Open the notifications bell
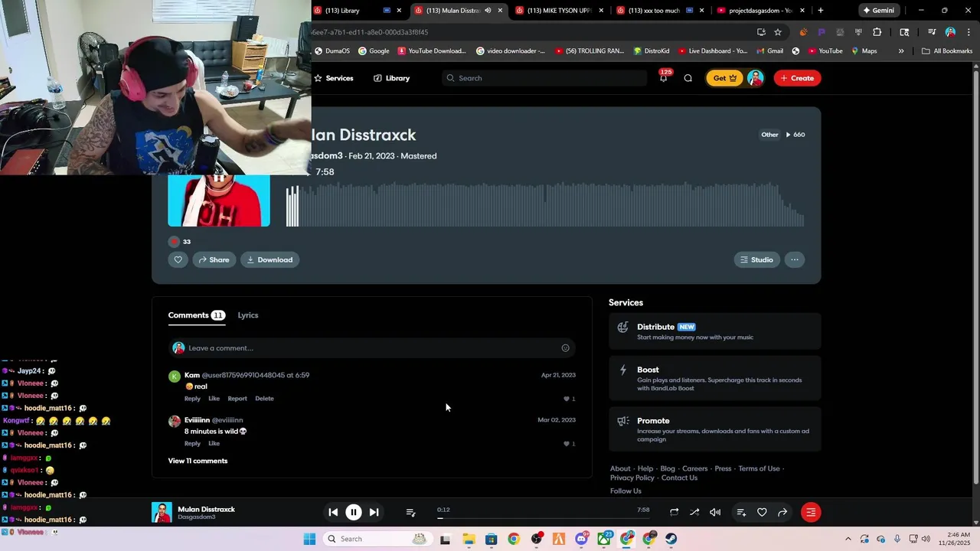Image resolution: width=980 pixels, height=551 pixels. tap(663, 78)
